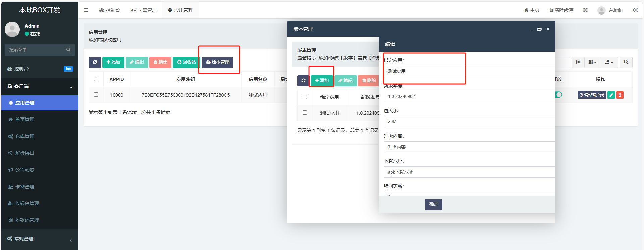Expand the 常规管理 sidebar group

[40, 239]
